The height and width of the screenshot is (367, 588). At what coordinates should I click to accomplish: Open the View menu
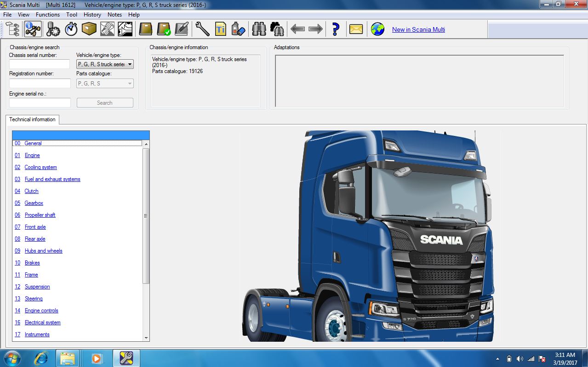[x=23, y=15]
